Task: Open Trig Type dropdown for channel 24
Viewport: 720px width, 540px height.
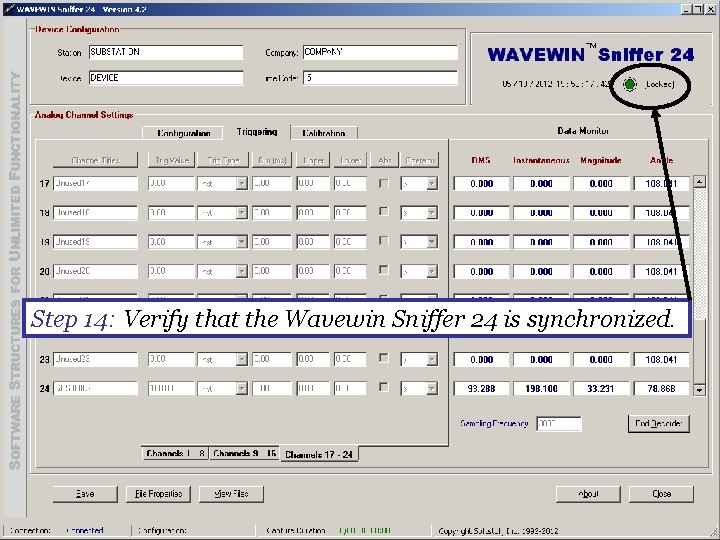Action: tap(242, 388)
